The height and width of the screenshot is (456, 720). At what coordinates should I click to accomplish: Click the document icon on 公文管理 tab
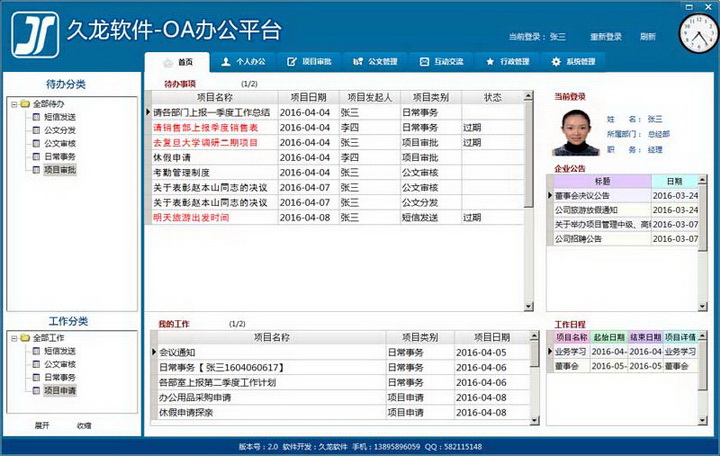(358, 62)
